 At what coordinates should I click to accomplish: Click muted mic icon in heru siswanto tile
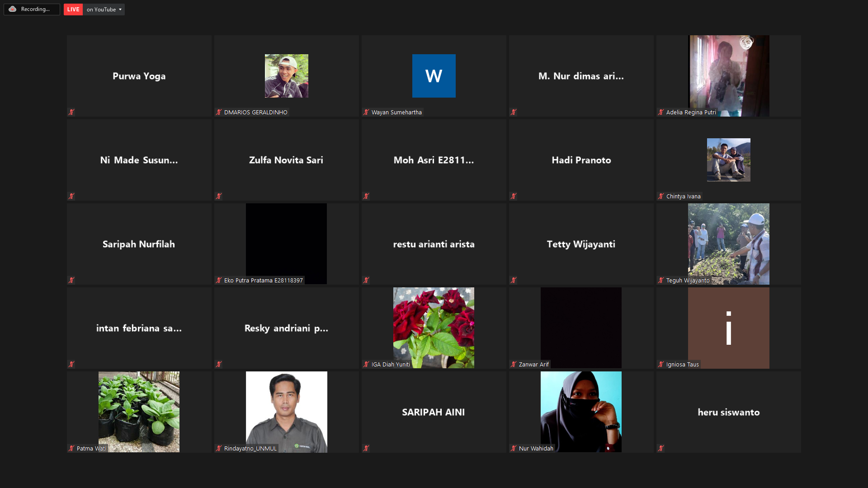[x=661, y=448]
